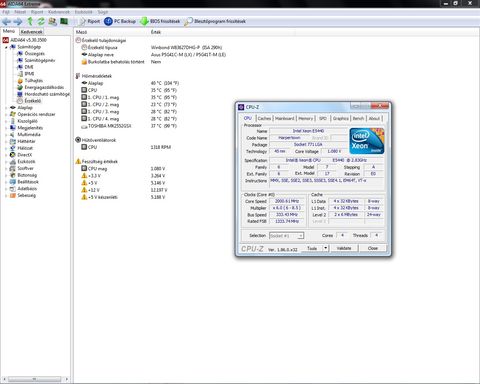This screenshot has height=384, width=480.
Task: Open the Eszközök menu
Action: [x=83, y=12]
